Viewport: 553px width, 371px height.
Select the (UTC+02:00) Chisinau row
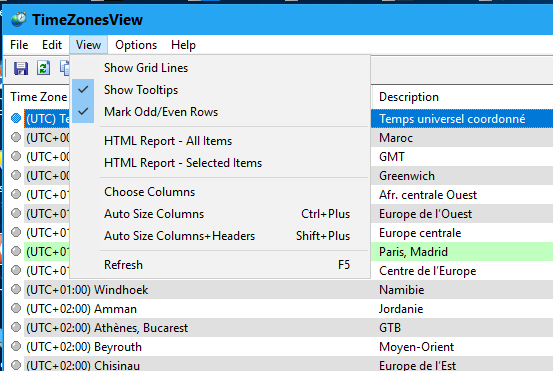pyautogui.click(x=83, y=365)
